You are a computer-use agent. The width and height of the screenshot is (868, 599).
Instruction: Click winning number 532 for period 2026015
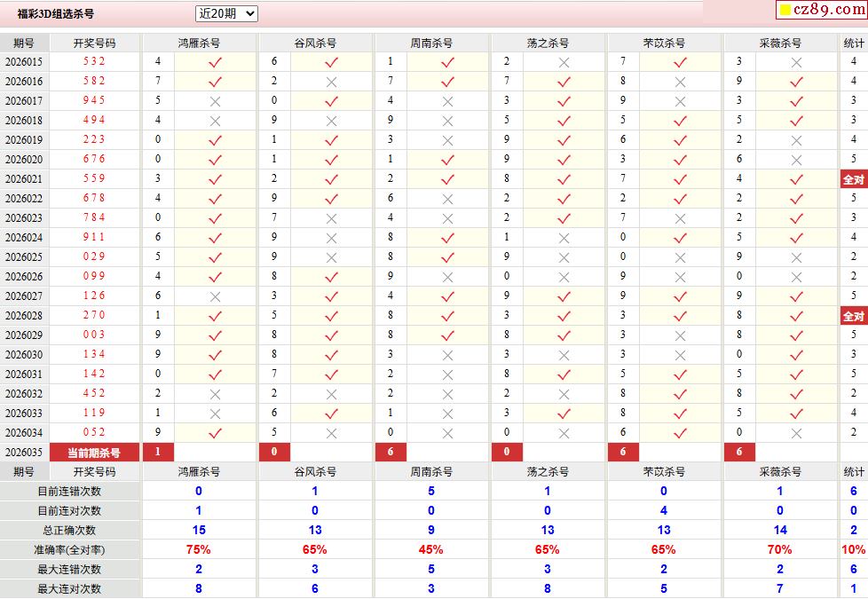[94, 62]
